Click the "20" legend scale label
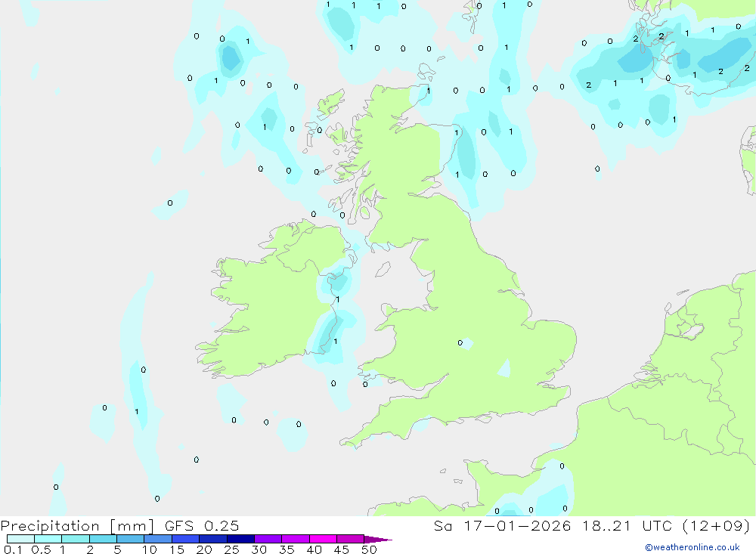The width and height of the screenshot is (756, 554). (204, 549)
